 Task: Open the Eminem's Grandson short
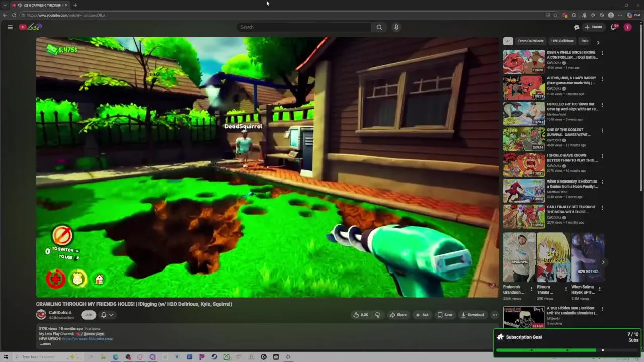click(519, 257)
